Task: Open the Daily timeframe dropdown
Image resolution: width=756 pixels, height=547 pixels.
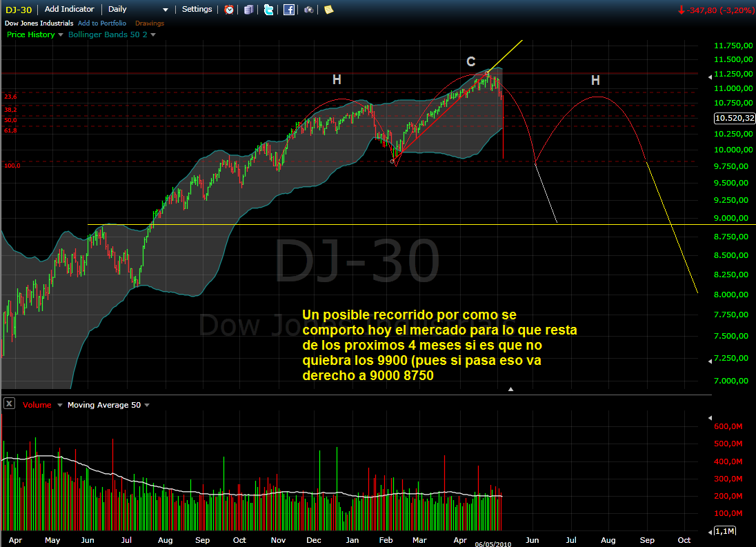Action: click(138, 9)
